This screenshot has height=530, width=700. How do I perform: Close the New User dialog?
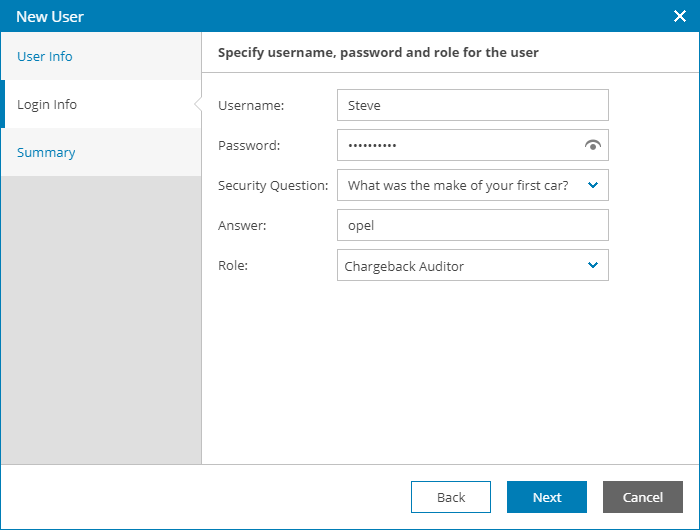(x=680, y=16)
